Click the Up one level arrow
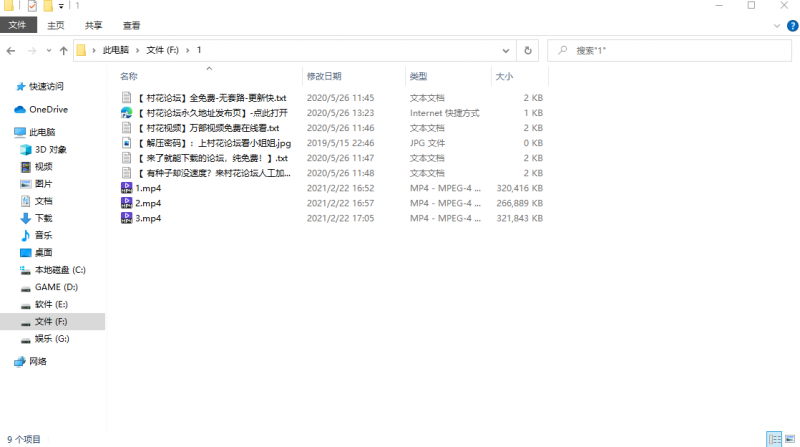 [63, 50]
